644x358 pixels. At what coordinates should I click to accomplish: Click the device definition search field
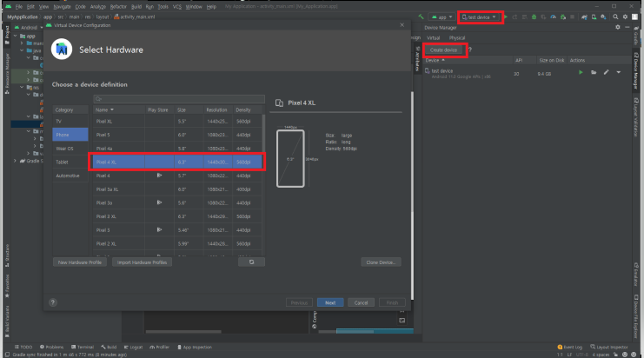pos(179,99)
